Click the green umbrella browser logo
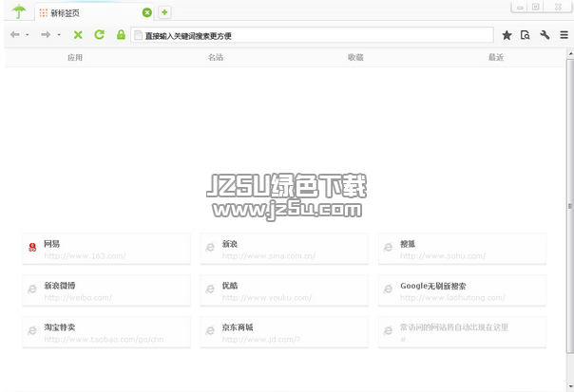The width and height of the screenshot is (574, 392). [19, 11]
